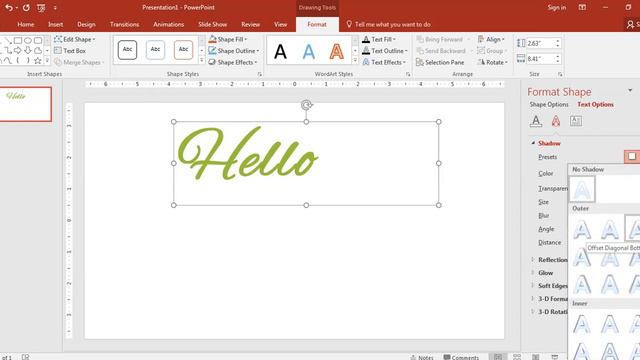Pick the right arrow shape in shapes gallery
640x360 pixels.
click(18, 50)
